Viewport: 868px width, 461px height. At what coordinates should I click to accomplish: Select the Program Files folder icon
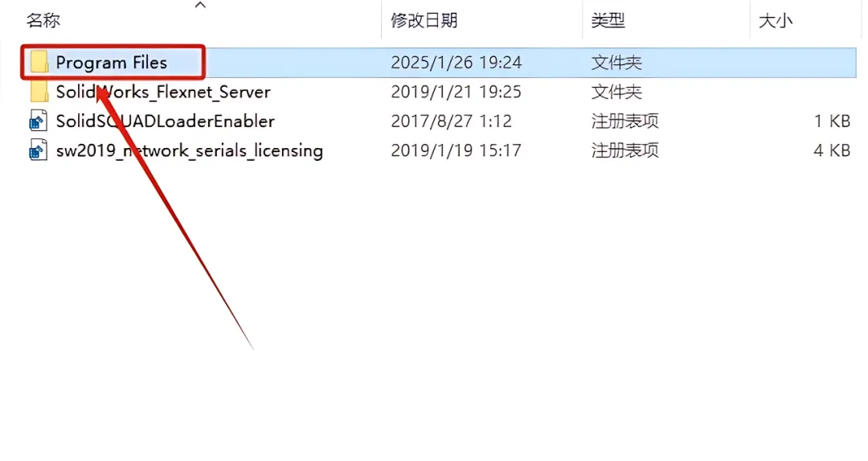(39, 62)
